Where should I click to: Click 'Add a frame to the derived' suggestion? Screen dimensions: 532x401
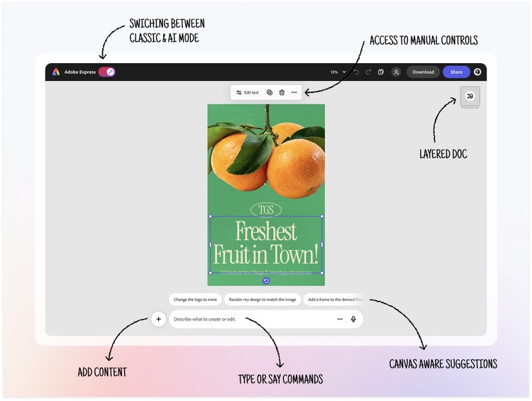coord(334,300)
